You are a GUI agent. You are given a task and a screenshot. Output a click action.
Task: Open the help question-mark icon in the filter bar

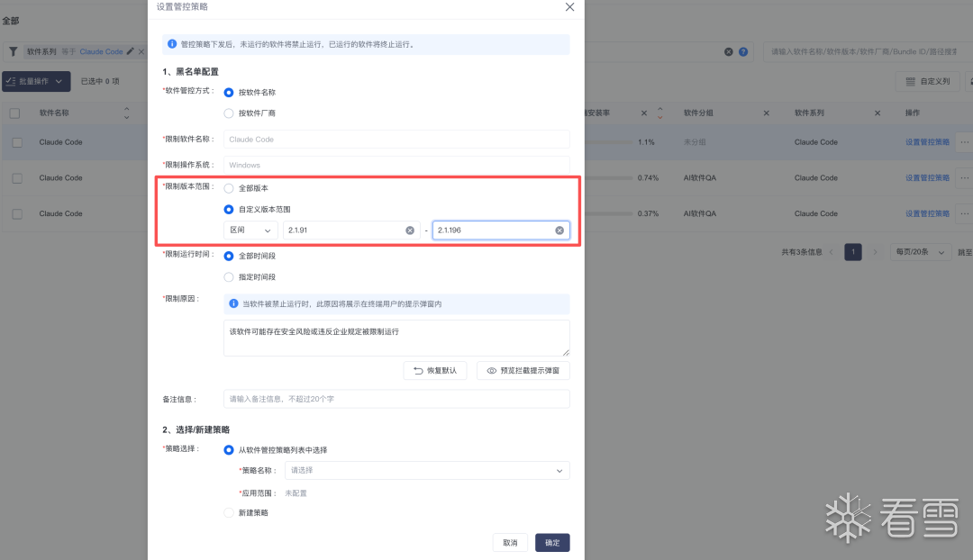point(742,51)
